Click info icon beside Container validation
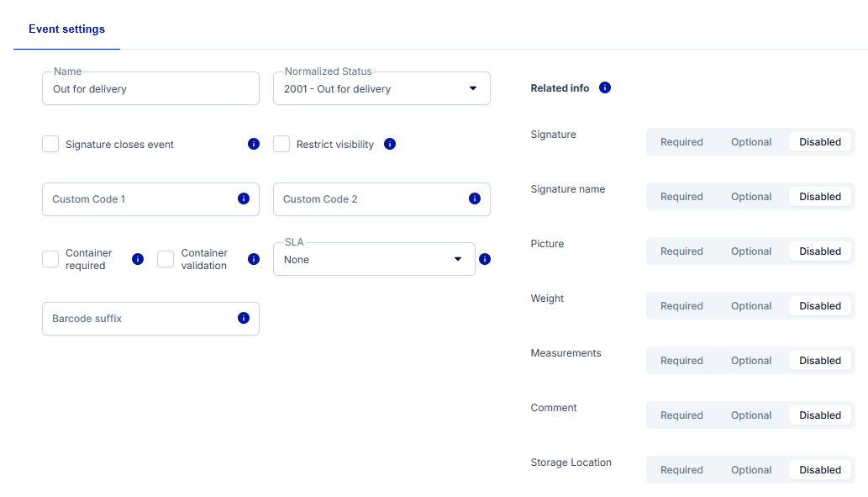The image size is (868, 497). point(254,259)
